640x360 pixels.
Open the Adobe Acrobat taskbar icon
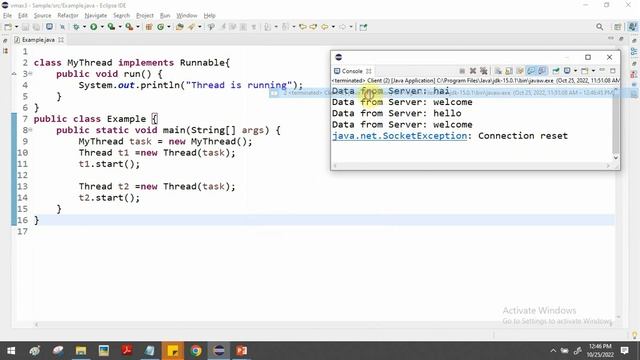127,351
